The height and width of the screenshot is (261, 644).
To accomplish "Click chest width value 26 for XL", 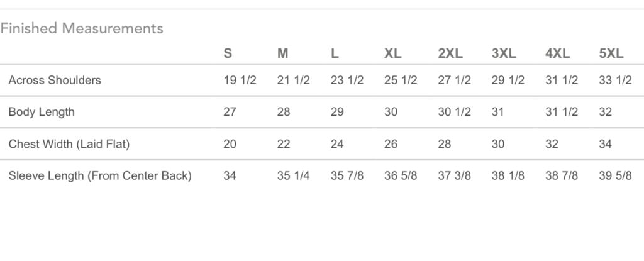I will (391, 144).
